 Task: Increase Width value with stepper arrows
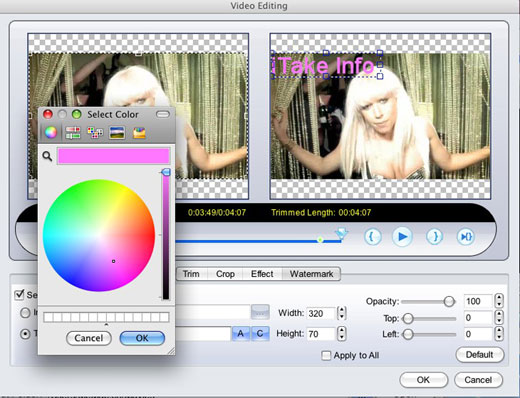coord(342,313)
